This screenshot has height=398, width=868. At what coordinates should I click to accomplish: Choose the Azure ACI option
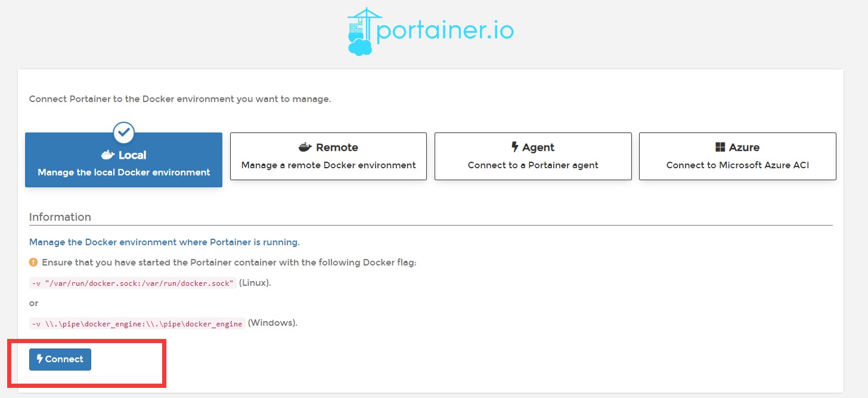(x=737, y=156)
